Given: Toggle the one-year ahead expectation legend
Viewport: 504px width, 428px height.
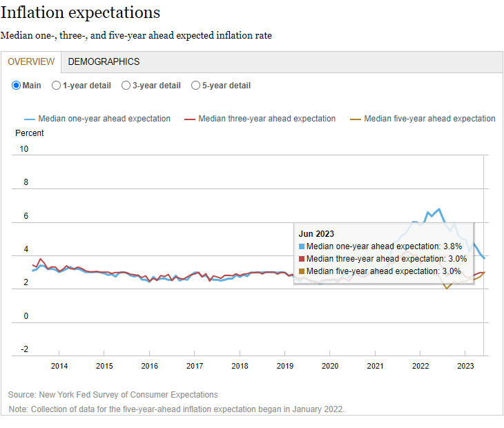Looking at the screenshot, I should 104,119.
